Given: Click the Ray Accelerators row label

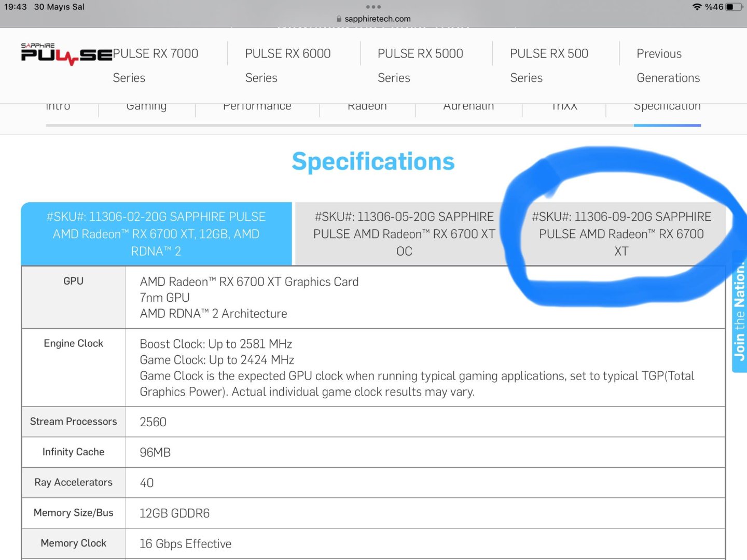Looking at the screenshot, I should click(x=74, y=482).
